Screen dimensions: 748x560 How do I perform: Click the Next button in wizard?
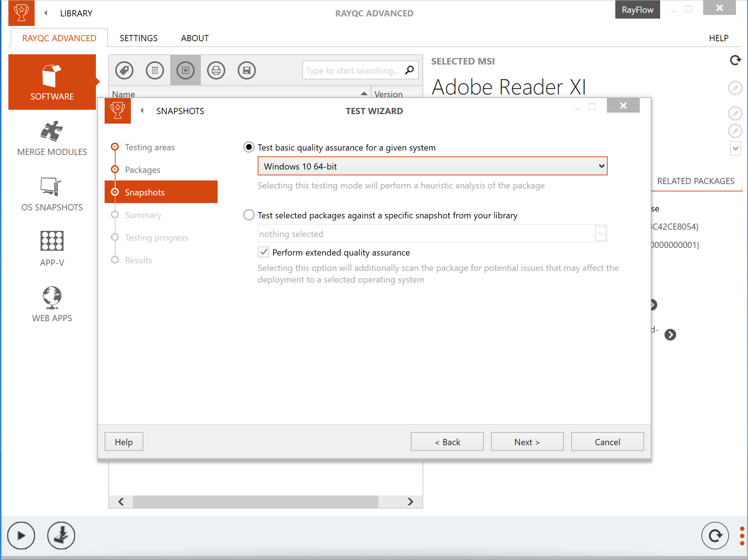[x=527, y=442]
